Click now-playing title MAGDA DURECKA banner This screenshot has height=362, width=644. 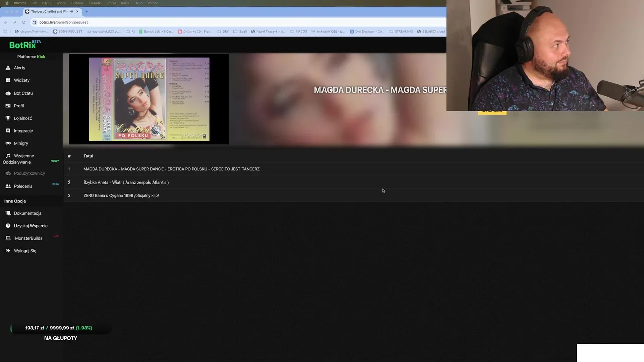click(380, 90)
